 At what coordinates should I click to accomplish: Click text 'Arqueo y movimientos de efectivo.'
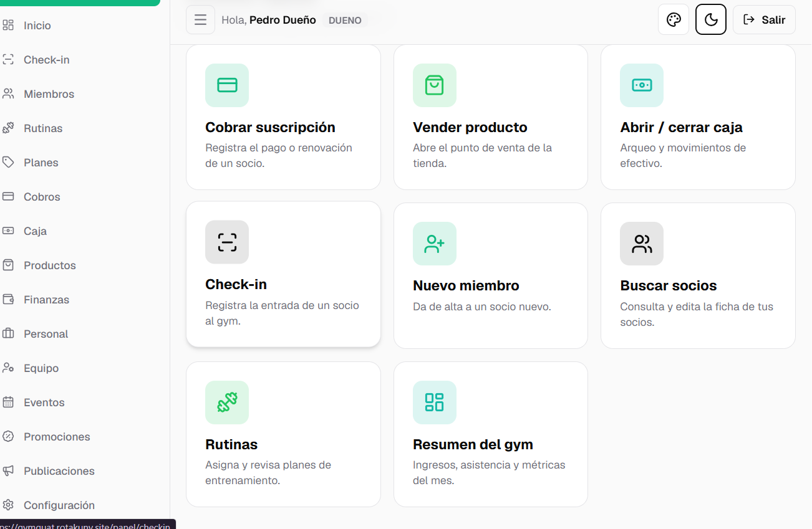tap(683, 156)
